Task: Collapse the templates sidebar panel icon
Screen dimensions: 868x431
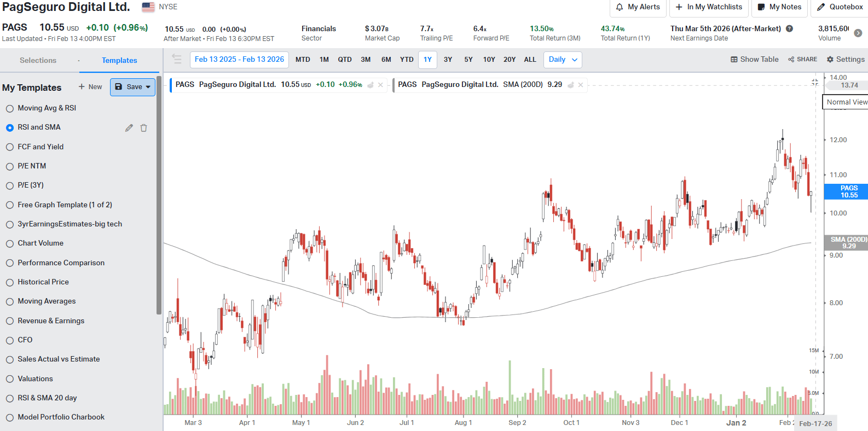Action: (176, 59)
